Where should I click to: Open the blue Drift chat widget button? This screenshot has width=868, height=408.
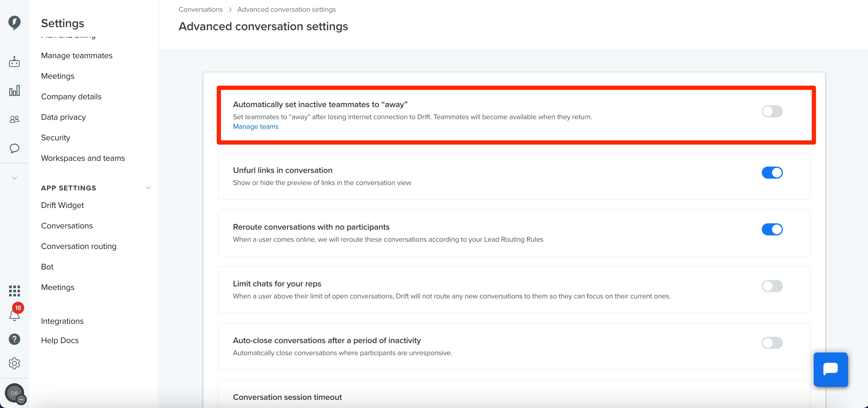[831, 369]
